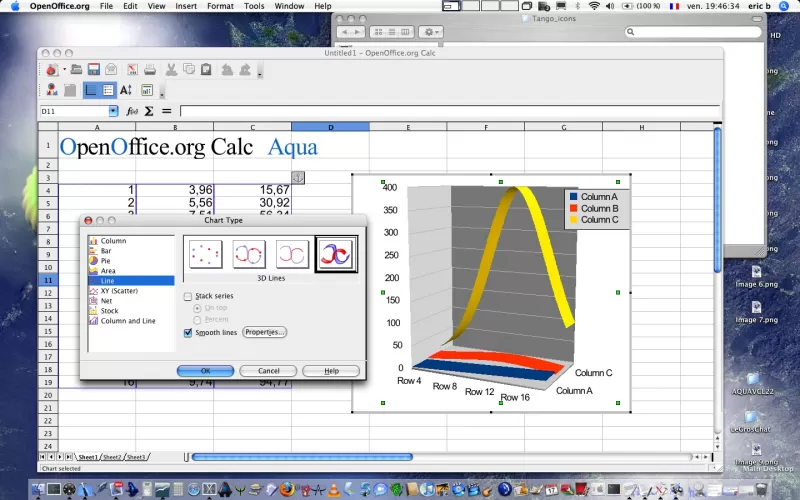Open the Edit menu
Viewport: 800px width, 500px height.
point(130,6)
